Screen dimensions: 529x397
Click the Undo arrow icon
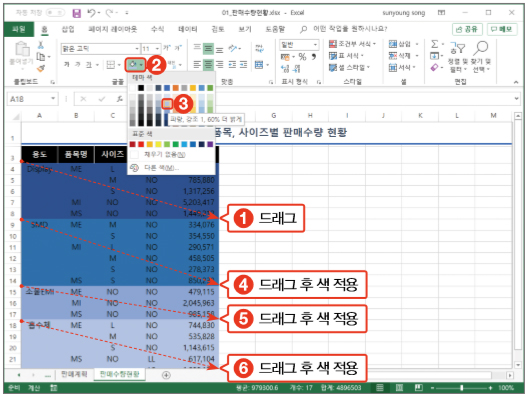tap(91, 13)
